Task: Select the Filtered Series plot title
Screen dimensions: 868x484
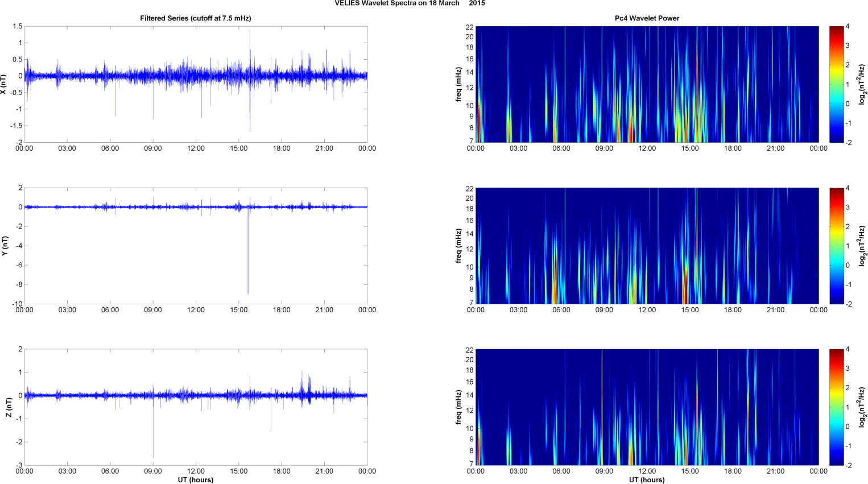Action: [195, 18]
